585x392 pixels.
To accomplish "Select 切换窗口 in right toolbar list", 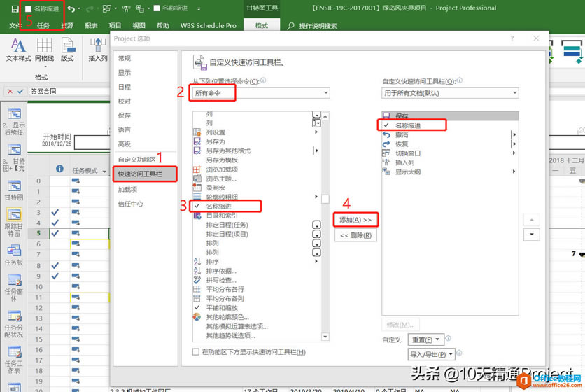I will (408, 153).
